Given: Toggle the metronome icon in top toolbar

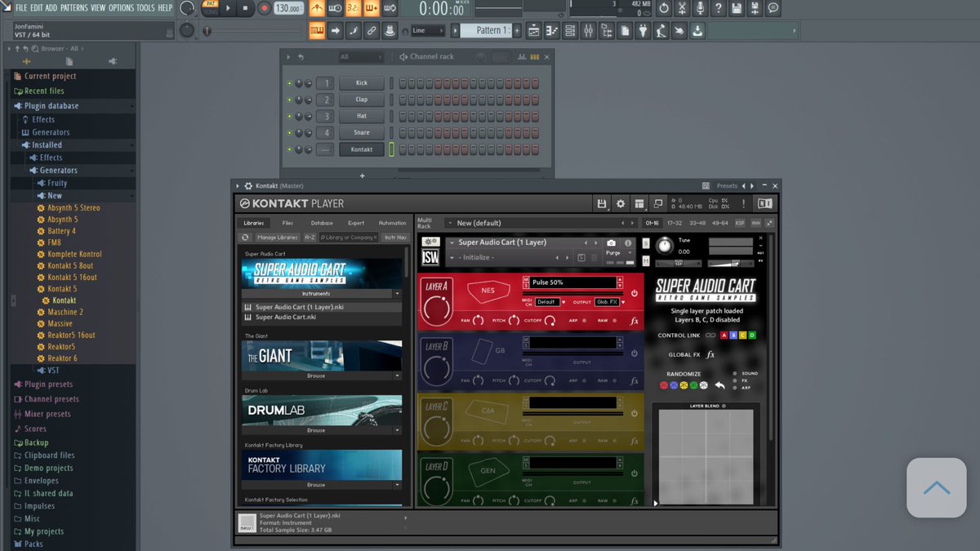Looking at the screenshot, I should click(x=316, y=8).
